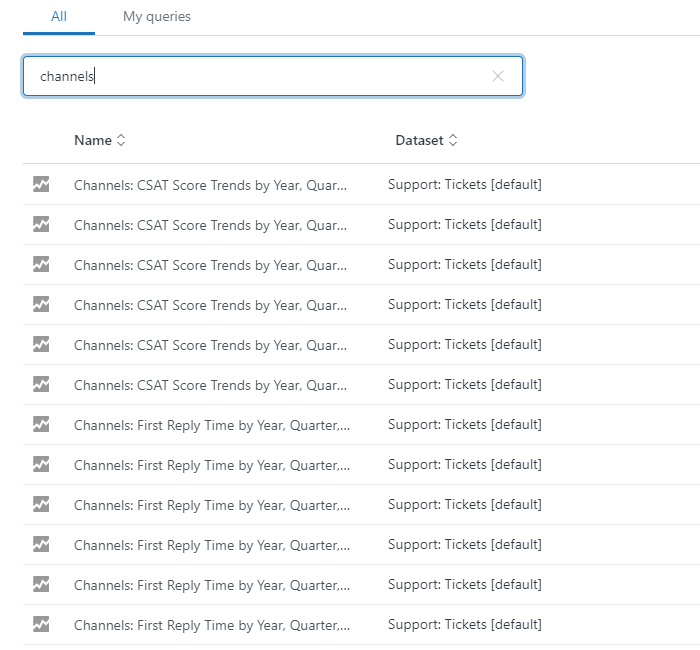The image size is (700, 650).
Task: Click Support: Tickets dataset in the first row
Action: (464, 185)
